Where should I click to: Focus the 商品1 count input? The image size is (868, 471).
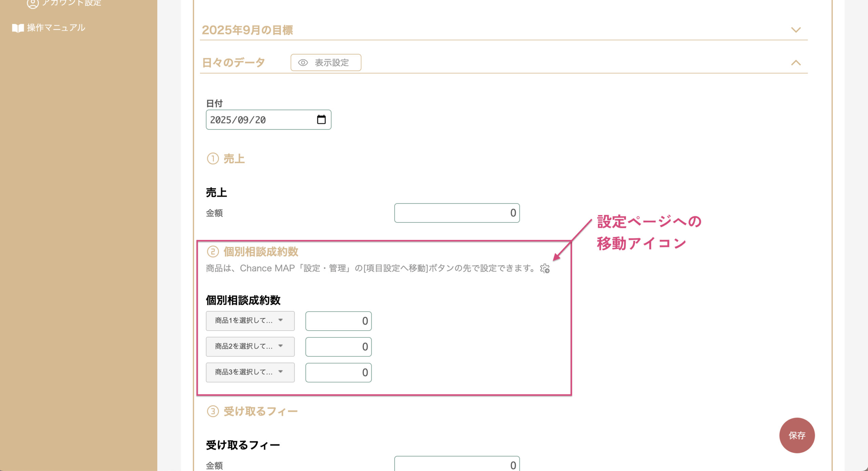click(x=338, y=321)
